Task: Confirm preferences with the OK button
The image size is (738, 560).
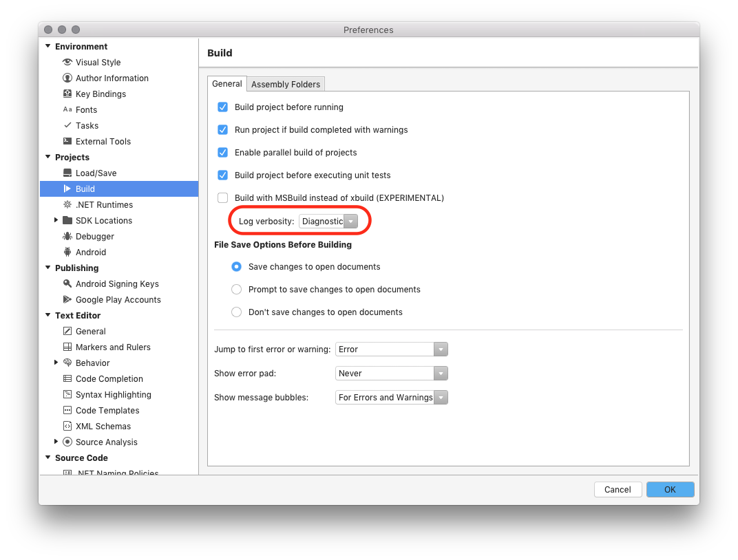Action: click(670, 489)
